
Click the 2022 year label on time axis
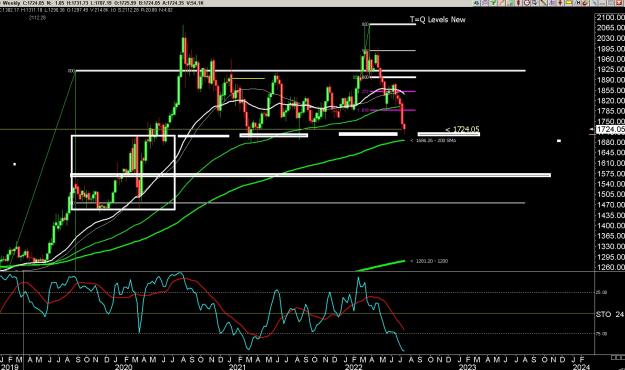pos(353,366)
